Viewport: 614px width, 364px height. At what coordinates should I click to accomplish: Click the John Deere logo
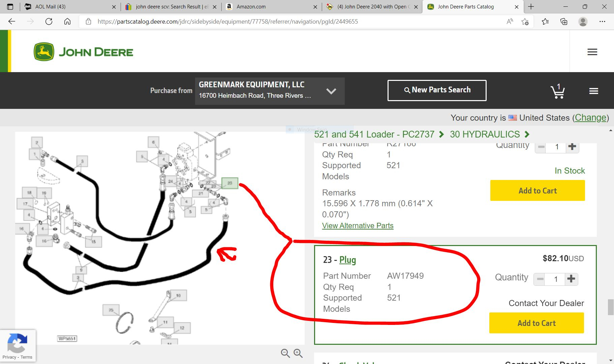pos(83,52)
